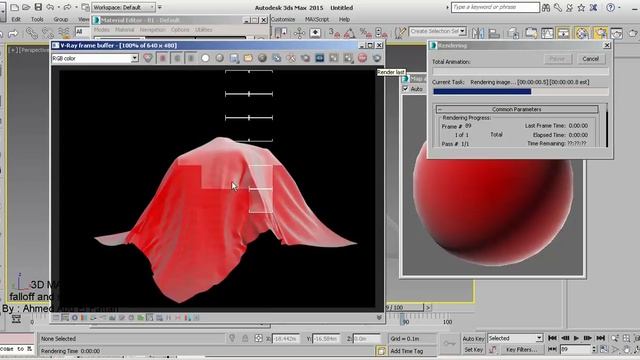Toggle percent snap icon

365,33
